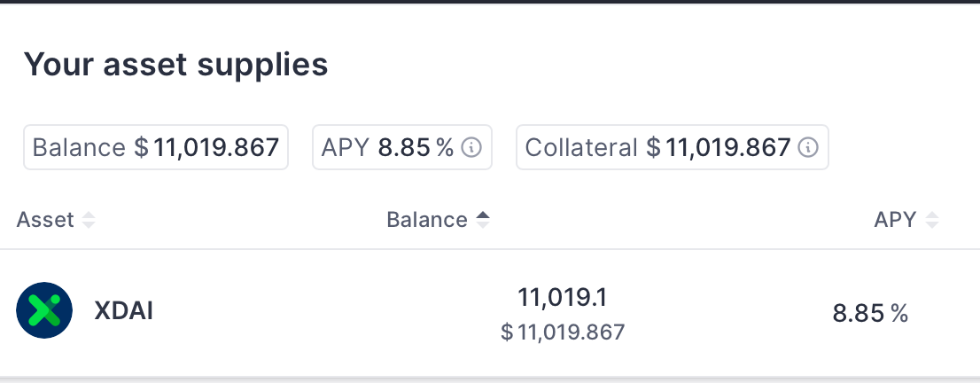Click the Balance summary label in the top chip

(x=79, y=148)
